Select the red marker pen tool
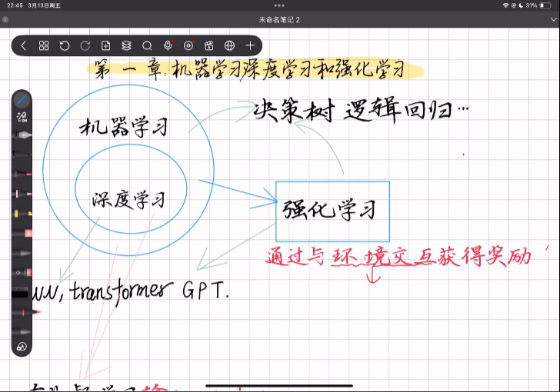Screen dimensions: 560x392 [25, 312]
